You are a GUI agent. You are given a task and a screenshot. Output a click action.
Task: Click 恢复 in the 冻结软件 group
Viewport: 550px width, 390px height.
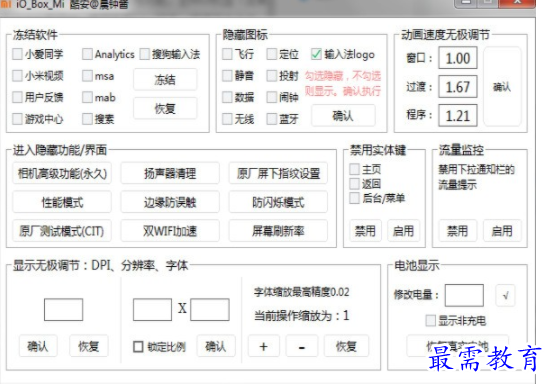(x=165, y=109)
